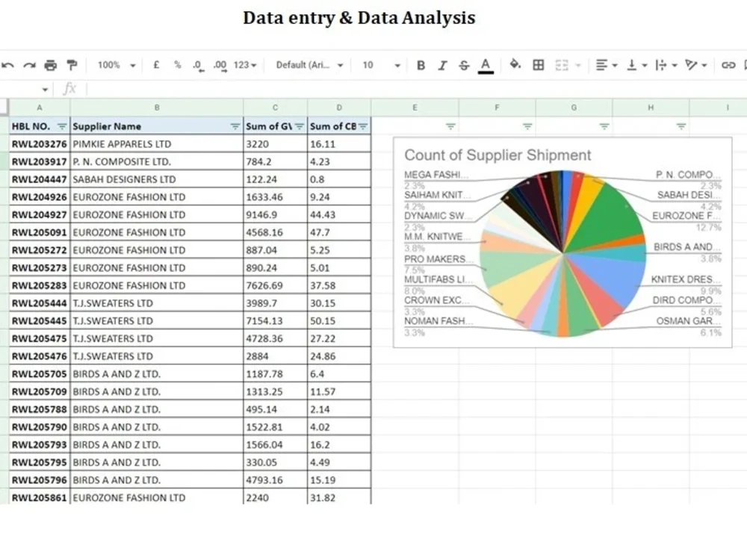747x560 pixels.
Task: Click the MULTIFABS LI... chart label
Action: point(438,279)
